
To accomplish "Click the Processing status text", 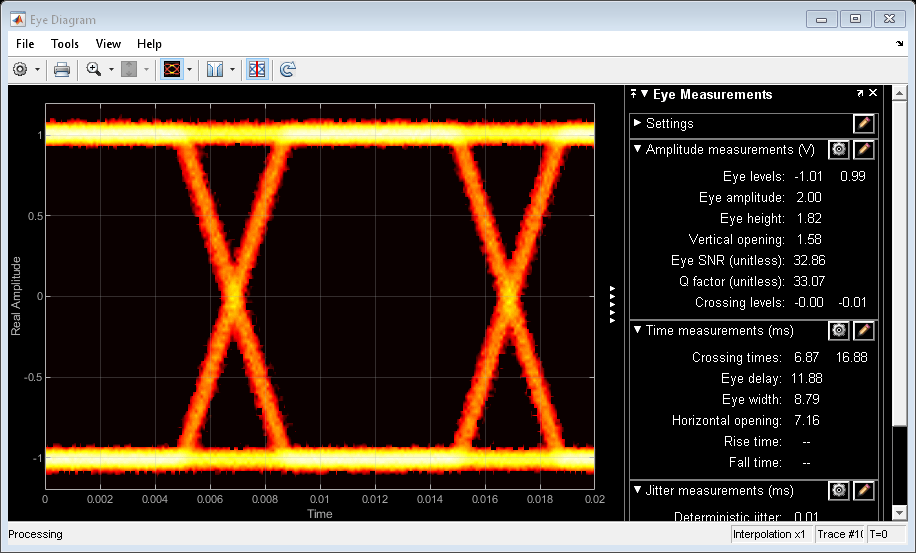I will (36, 534).
